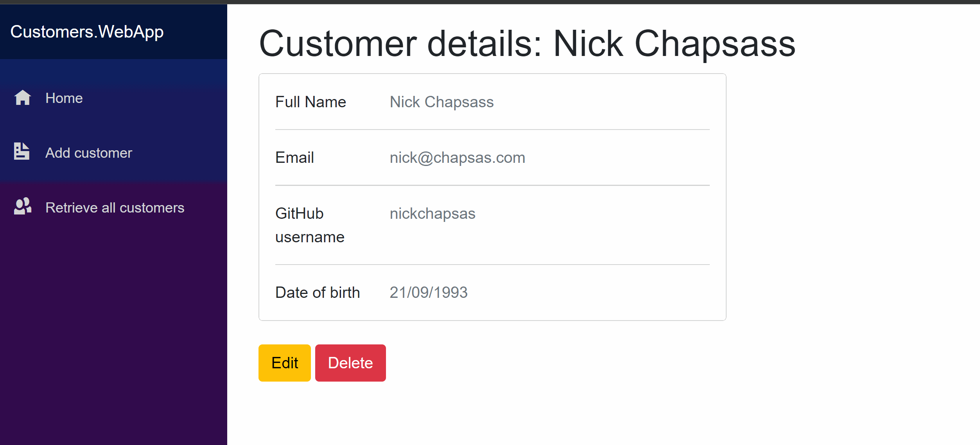
Task: Click the Retrieve all customers people icon
Action: click(x=23, y=206)
